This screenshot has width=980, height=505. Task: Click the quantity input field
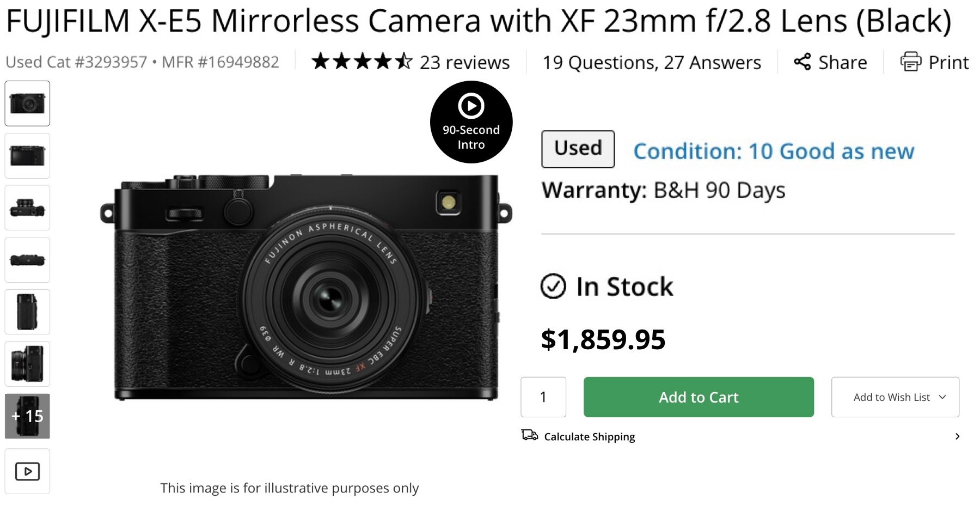pos(543,397)
